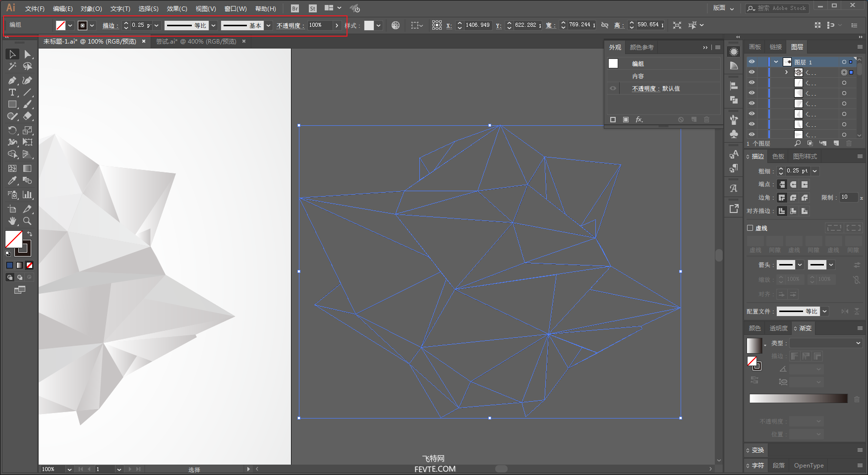Switch to the 色板 panel tab

pyautogui.click(x=778, y=157)
